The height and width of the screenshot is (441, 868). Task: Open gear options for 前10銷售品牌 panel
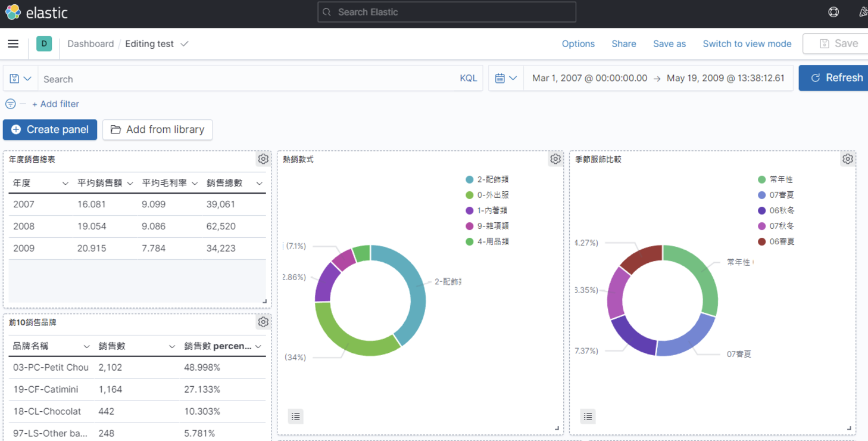263,322
